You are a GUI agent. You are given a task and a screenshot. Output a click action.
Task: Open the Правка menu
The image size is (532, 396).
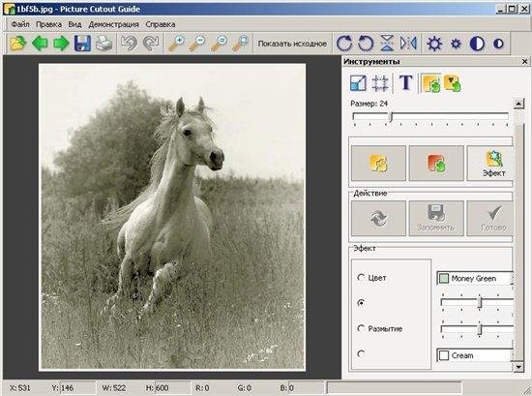point(49,24)
